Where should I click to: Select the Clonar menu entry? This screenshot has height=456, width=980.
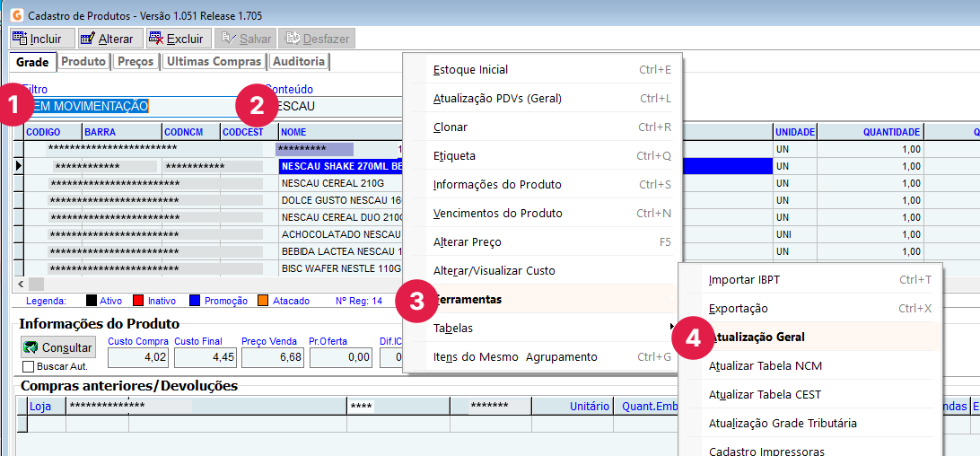[542, 127]
